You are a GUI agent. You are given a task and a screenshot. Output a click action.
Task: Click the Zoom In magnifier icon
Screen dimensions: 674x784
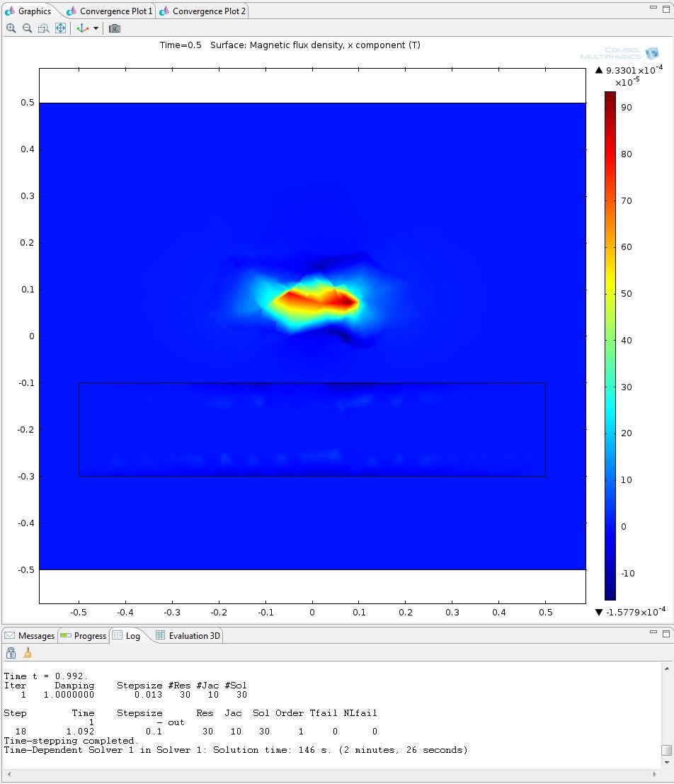(11, 28)
